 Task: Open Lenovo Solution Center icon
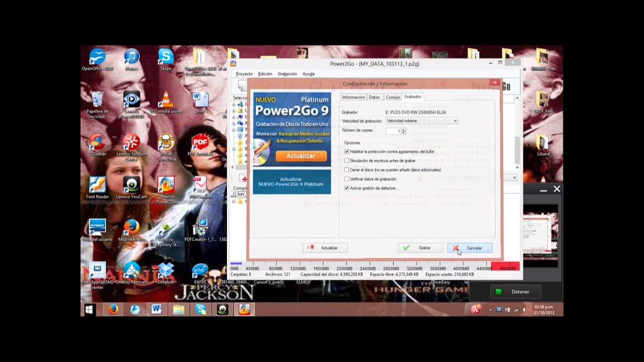click(x=132, y=147)
